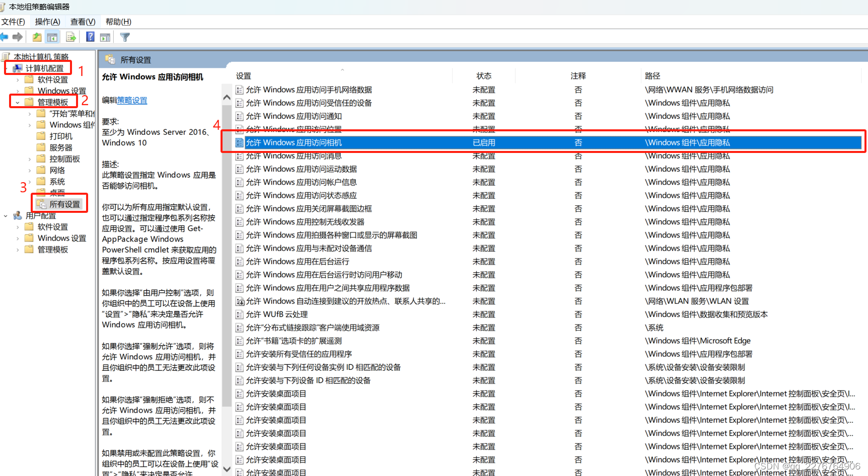Click policy icon for 允许 Windows 应用访问手机网络数据

click(240, 90)
